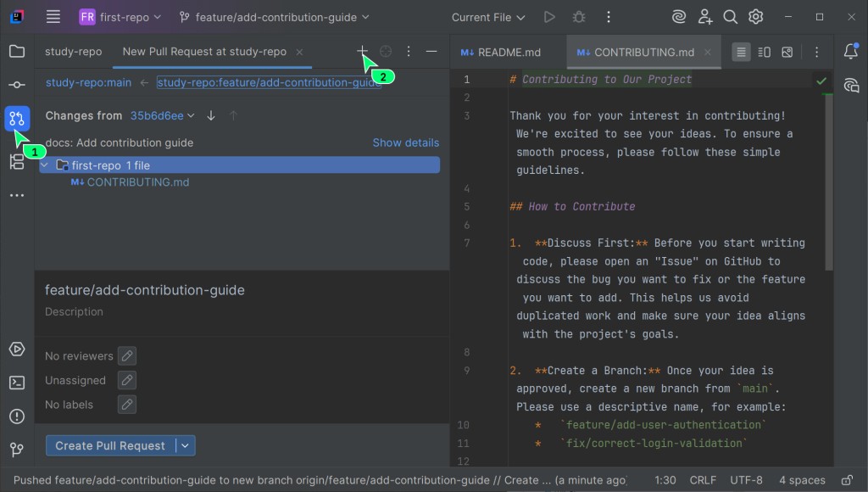Click the Description input field

[242, 312]
